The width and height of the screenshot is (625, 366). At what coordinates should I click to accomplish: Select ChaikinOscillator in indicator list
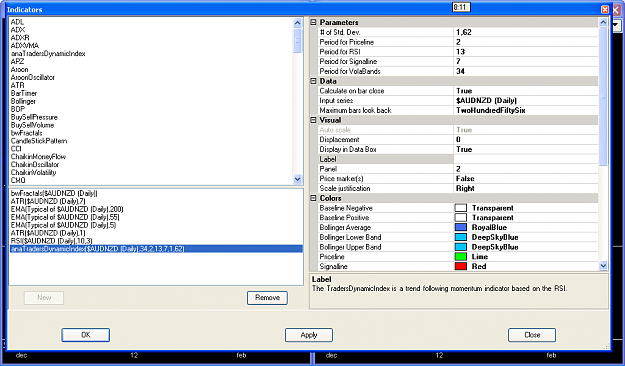35,165
